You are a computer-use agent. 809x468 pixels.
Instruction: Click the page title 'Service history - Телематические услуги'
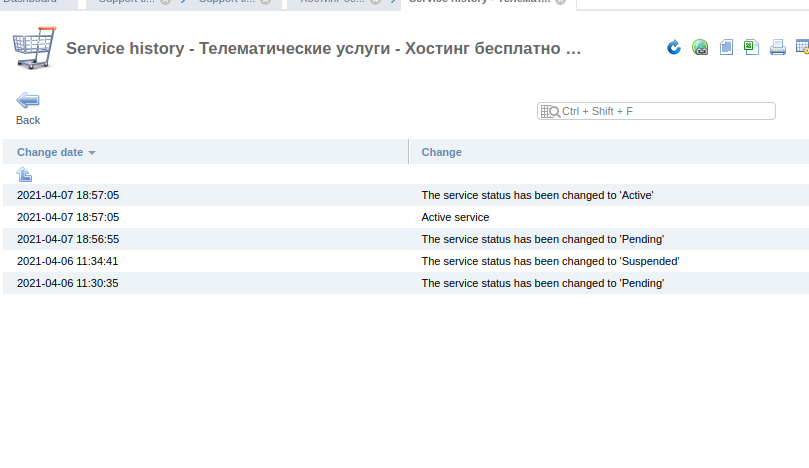point(323,49)
